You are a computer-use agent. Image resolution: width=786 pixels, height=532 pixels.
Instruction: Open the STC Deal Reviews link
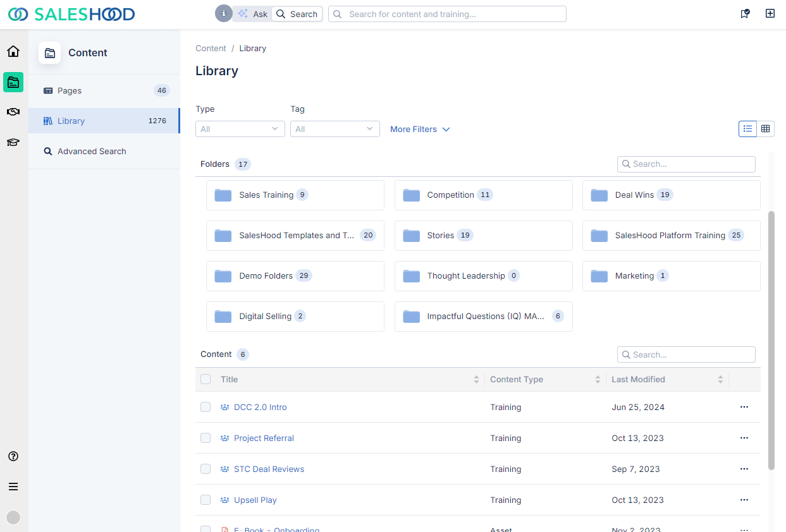[269, 469]
